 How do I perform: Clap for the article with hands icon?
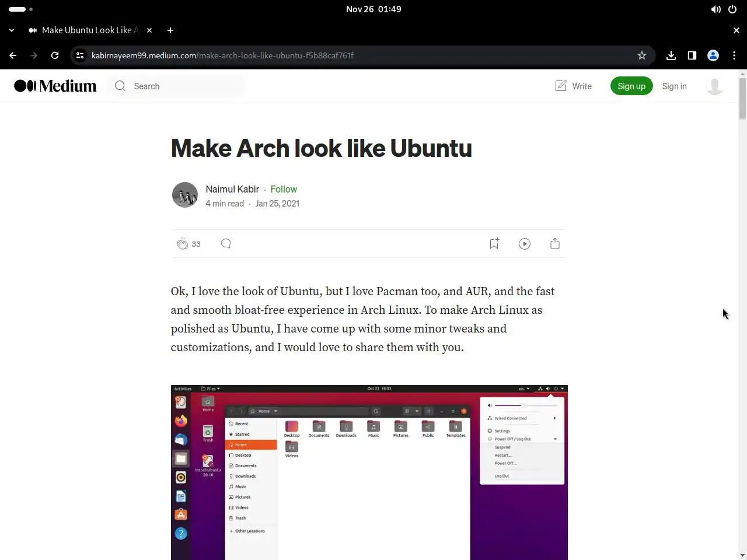click(x=183, y=244)
